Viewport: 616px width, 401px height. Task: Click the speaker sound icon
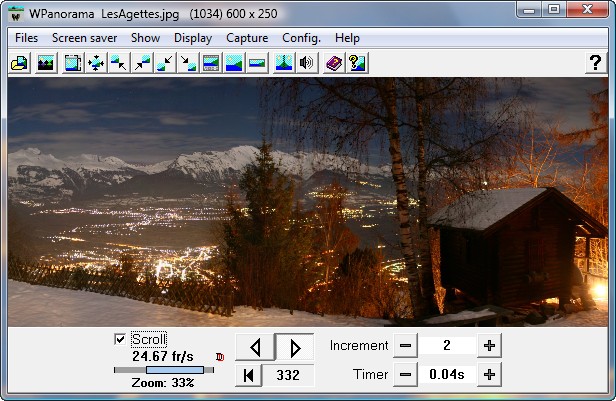306,63
